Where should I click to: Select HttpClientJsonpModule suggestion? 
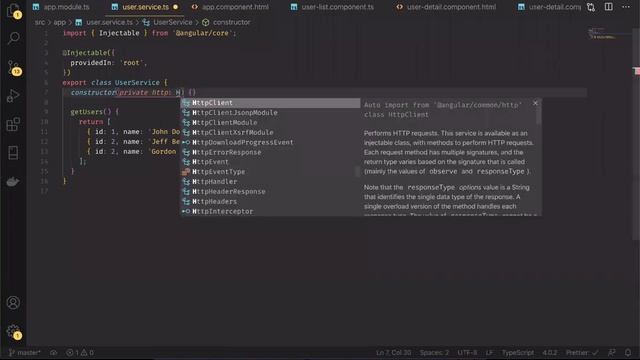[271, 113]
